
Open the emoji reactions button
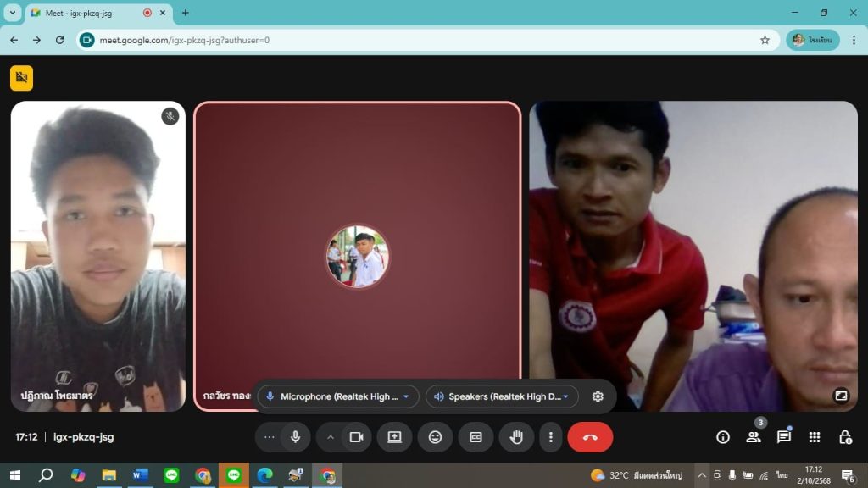click(435, 437)
